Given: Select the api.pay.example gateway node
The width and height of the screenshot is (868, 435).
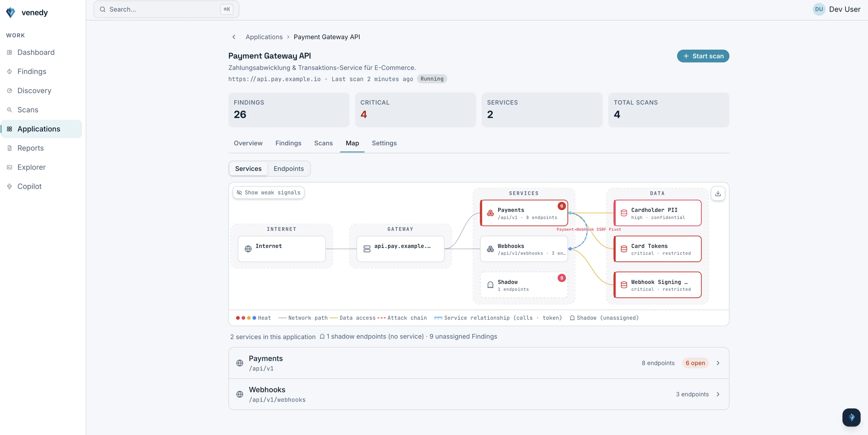Looking at the screenshot, I should point(400,249).
